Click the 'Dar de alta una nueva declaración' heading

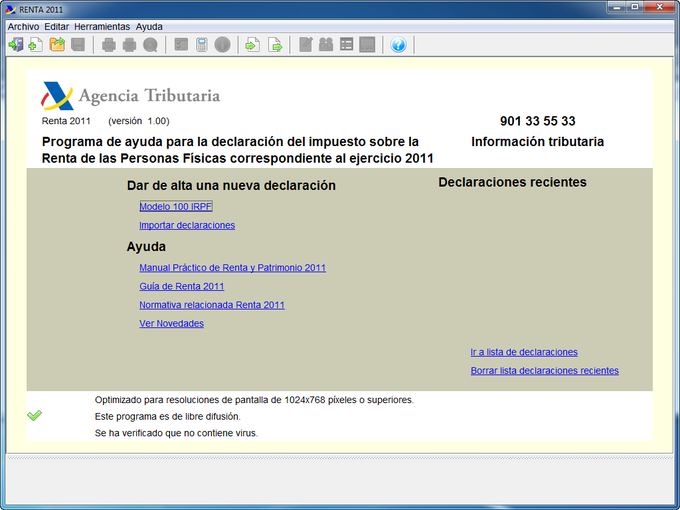231,186
